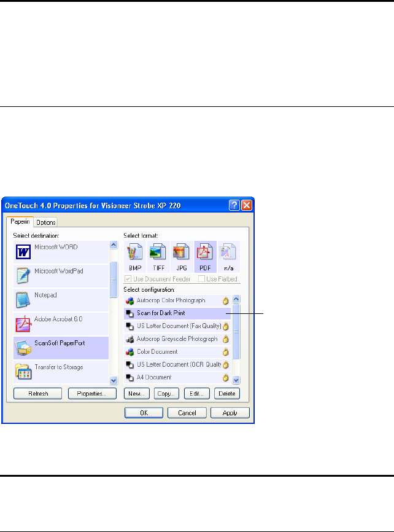Click lock icon on Color Document

point(225,352)
